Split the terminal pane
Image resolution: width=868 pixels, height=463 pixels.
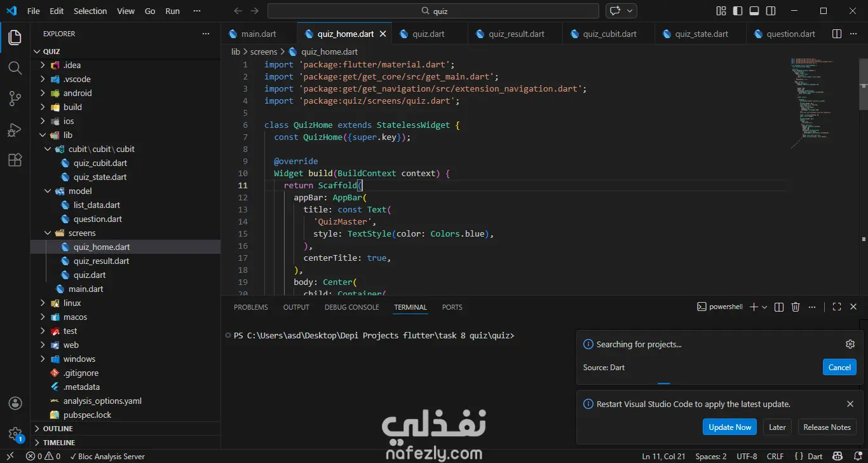pos(779,307)
